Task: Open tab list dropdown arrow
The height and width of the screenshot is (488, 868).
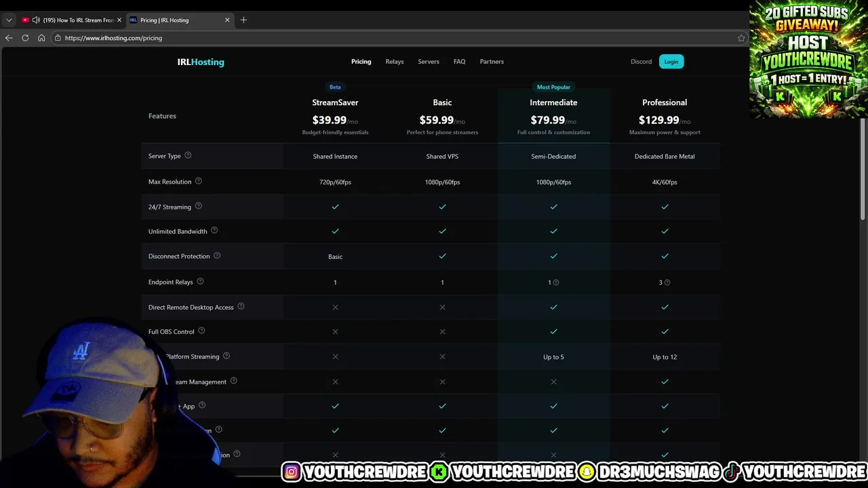Action: (9, 20)
